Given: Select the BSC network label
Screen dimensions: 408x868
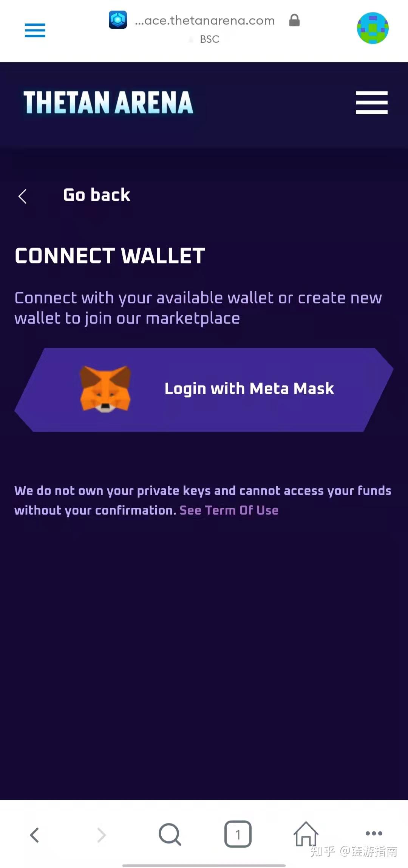Looking at the screenshot, I should pos(210,39).
